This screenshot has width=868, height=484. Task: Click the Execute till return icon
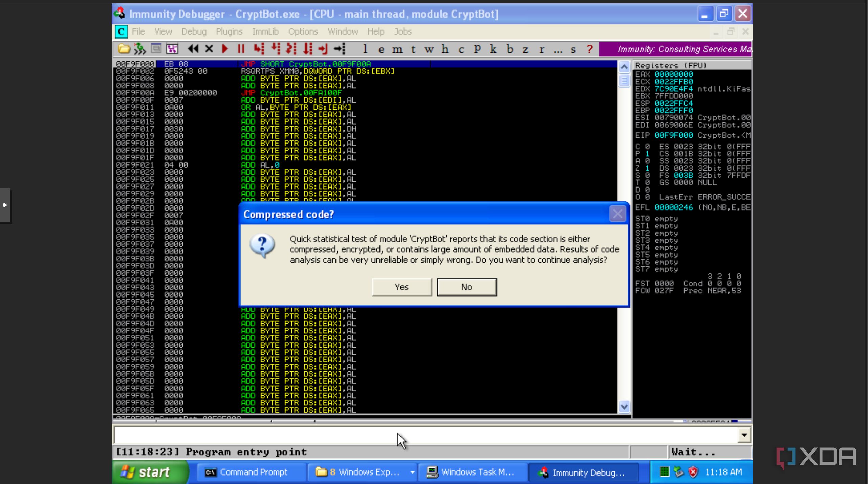(x=323, y=49)
